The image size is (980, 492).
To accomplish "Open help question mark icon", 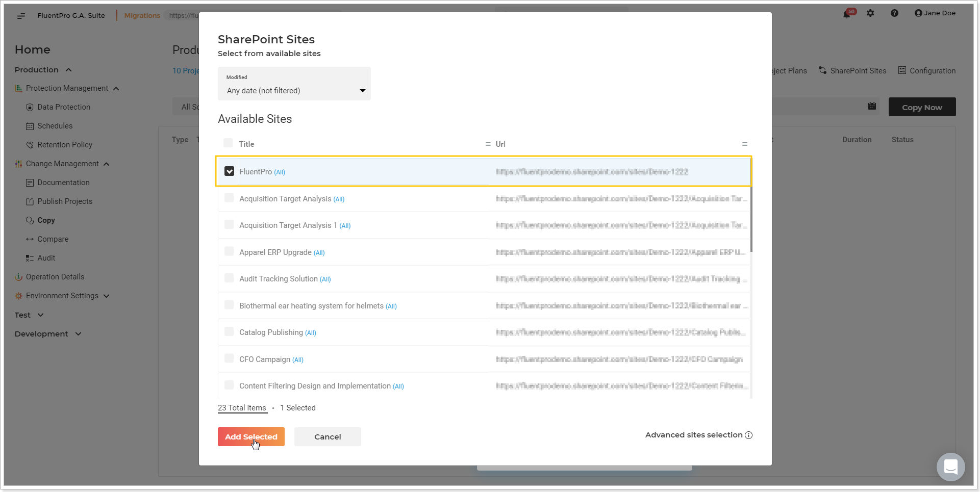I will click(x=894, y=13).
